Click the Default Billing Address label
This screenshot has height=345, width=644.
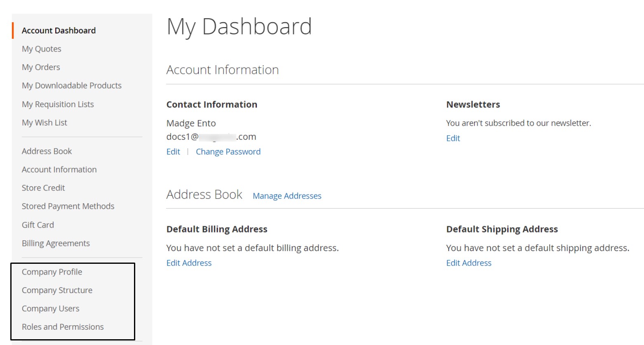(217, 229)
